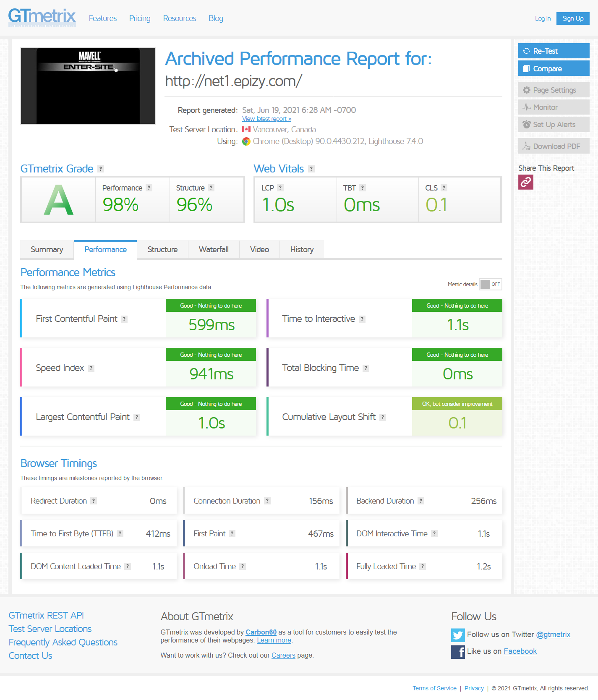598x700 pixels.
Task: Click the site screenshot thumbnail
Action: point(88,86)
